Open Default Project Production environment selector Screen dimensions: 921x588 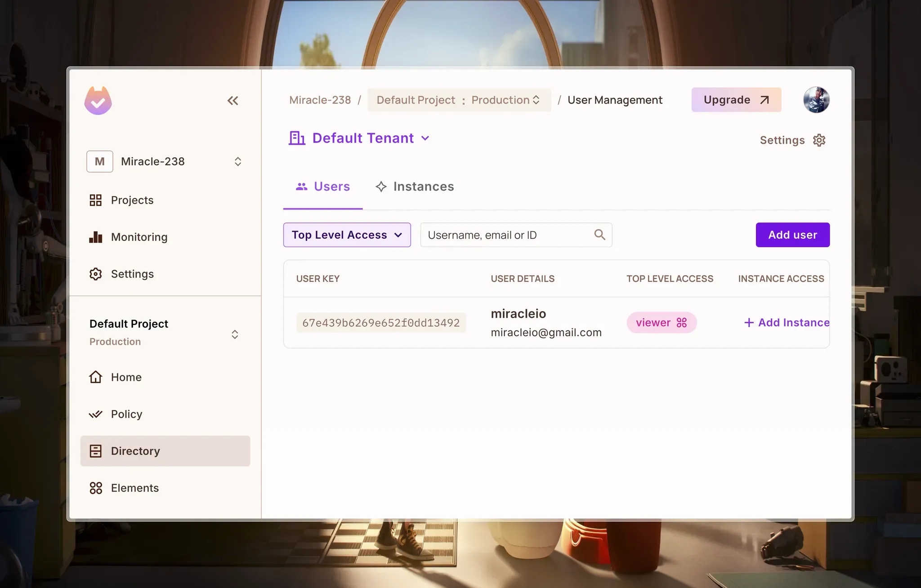point(459,100)
